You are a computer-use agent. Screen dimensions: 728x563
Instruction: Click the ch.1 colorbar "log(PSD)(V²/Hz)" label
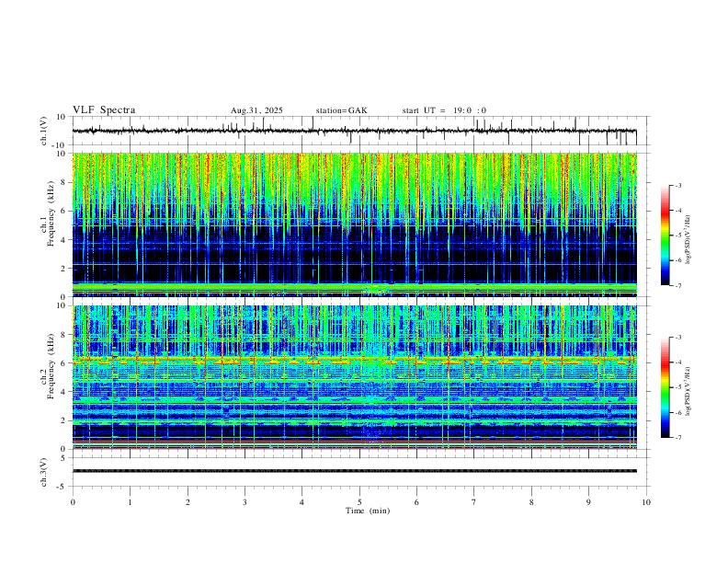coord(688,240)
